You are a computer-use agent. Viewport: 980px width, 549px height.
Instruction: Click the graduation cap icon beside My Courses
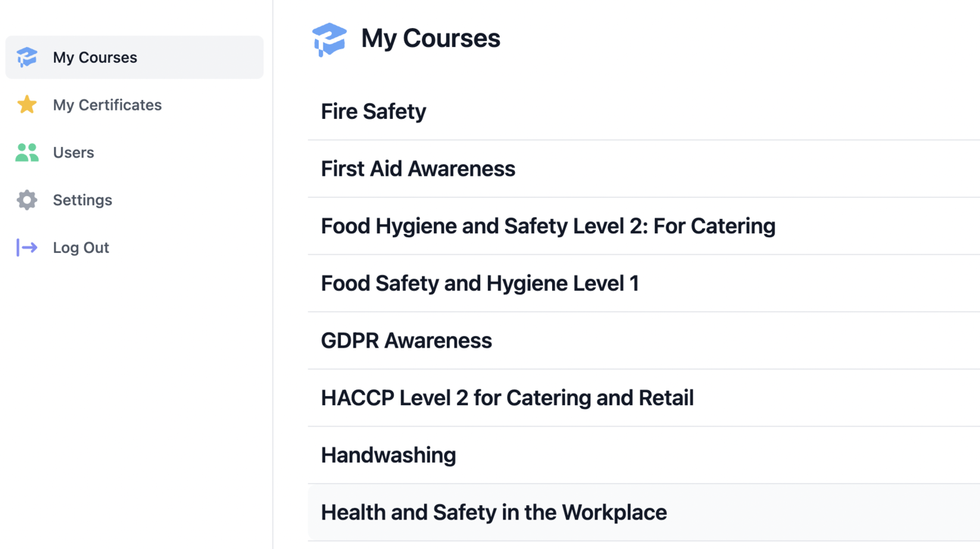click(x=26, y=57)
